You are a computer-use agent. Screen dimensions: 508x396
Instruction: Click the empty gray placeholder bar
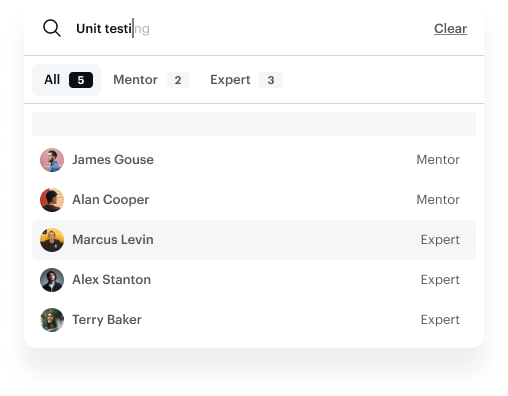coord(254,124)
